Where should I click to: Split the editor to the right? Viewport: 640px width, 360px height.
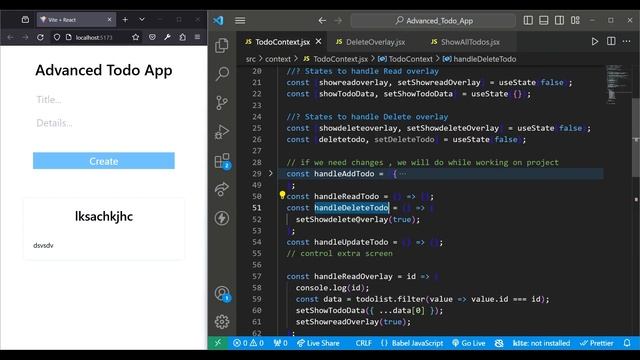tap(611, 41)
